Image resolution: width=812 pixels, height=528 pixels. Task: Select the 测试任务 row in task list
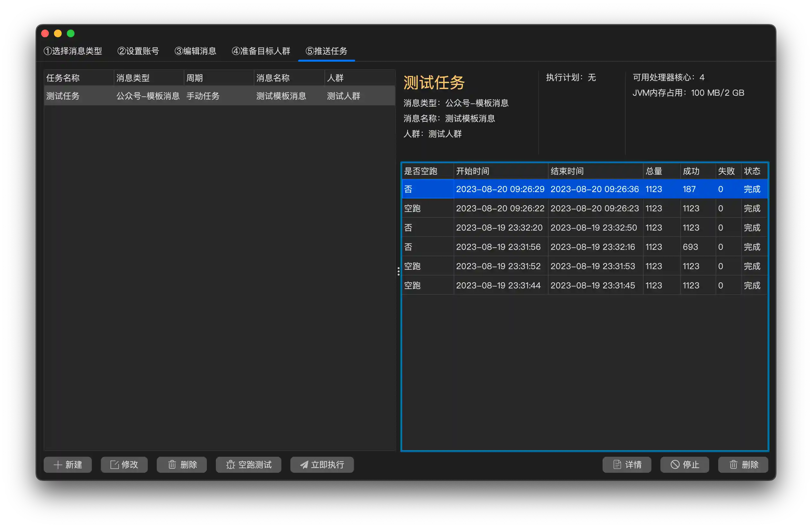(x=219, y=96)
